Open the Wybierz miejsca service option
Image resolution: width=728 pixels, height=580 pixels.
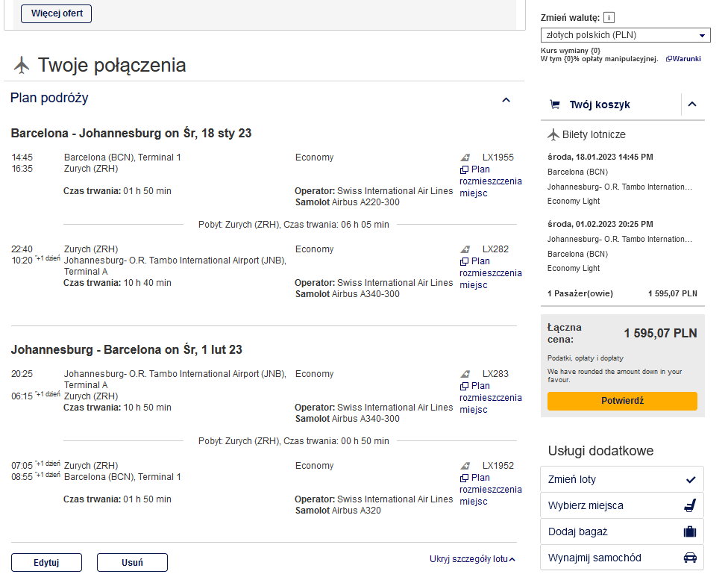coord(622,505)
